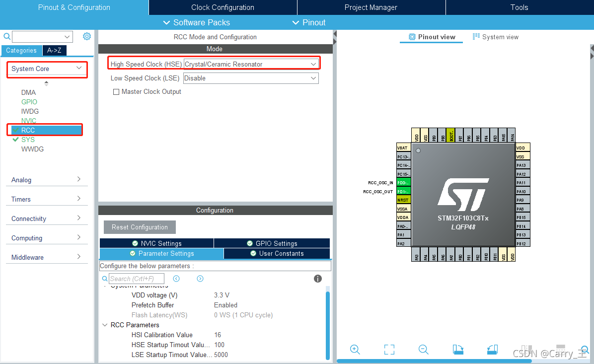Select the Parameter Settings tab
This screenshot has width=594, height=364.
[x=162, y=253]
